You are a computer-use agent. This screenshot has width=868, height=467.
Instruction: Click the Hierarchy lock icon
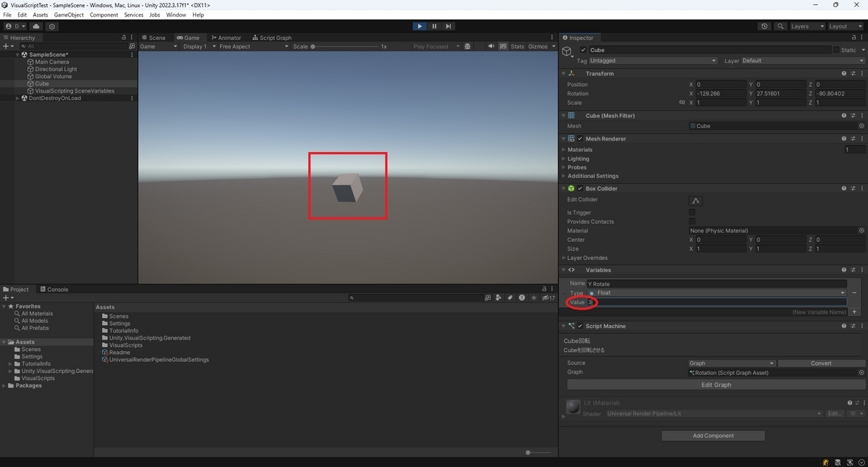[124, 38]
